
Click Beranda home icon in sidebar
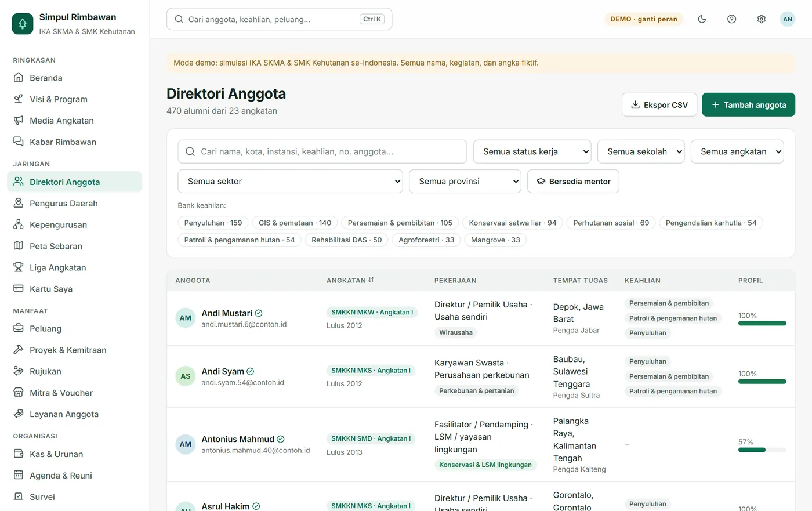pyautogui.click(x=19, y=78)
